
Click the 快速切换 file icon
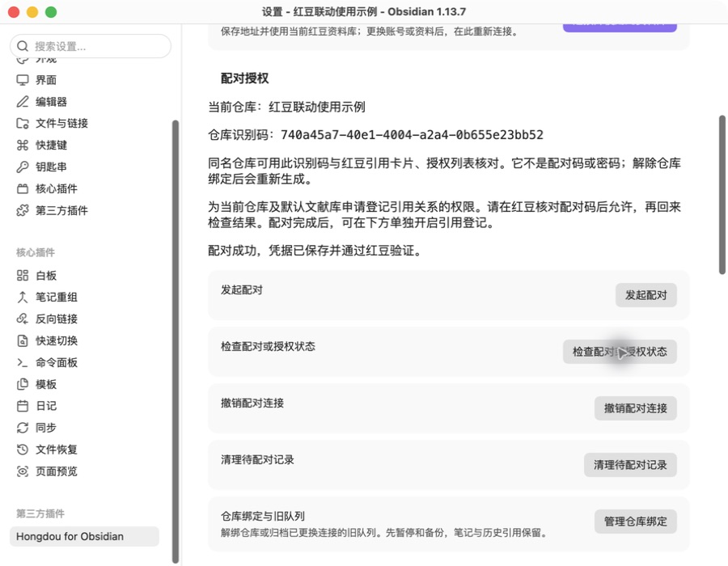click(23, 341)
